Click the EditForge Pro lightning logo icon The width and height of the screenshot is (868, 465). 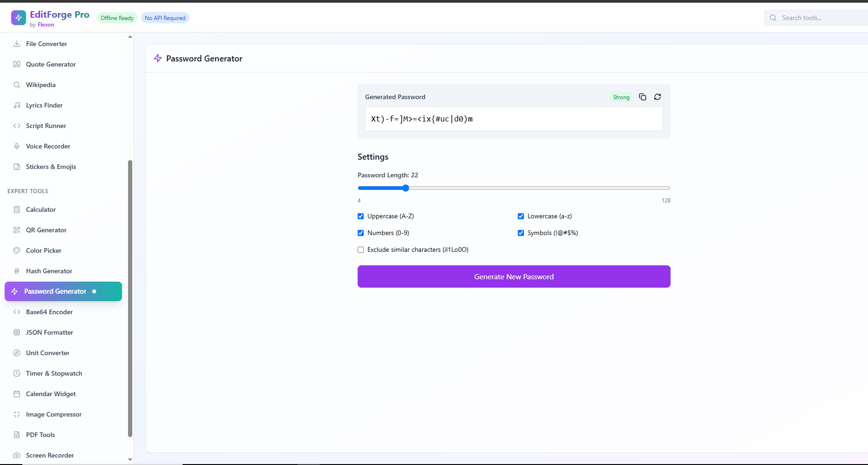coord(19,18)
